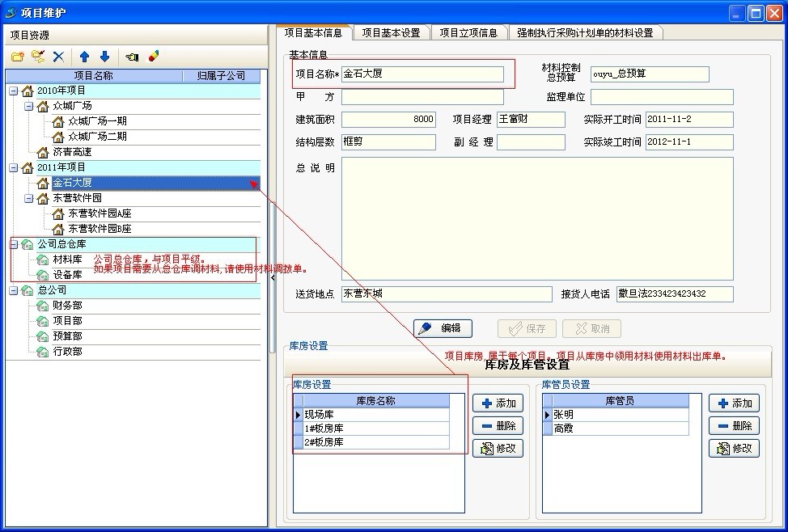Click the new project folder icon

tap(17, 57)
